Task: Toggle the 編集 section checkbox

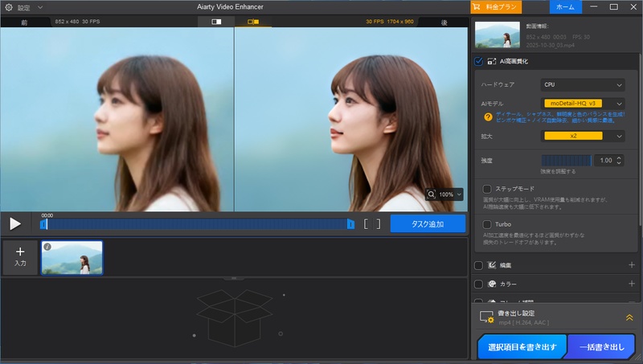Action: [478, 265]
